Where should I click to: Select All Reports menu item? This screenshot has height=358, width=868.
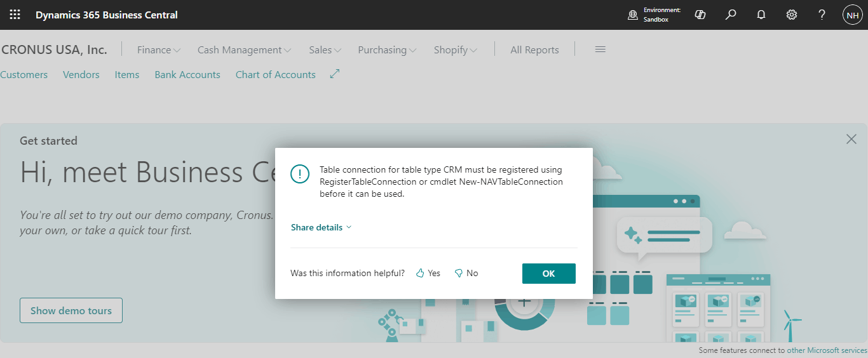click(534, 50)
